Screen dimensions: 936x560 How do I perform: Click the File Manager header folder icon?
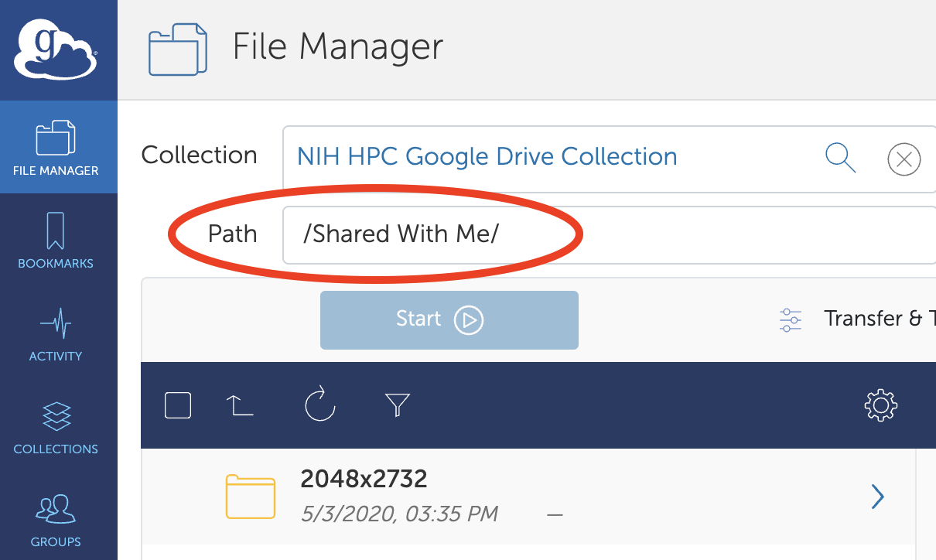tap(178, 49)
